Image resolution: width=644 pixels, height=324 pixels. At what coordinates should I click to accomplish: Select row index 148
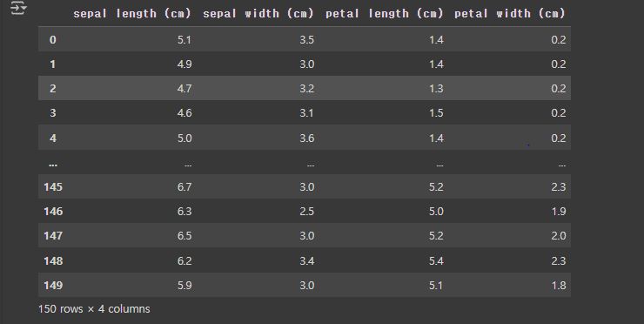pos(53,260)
